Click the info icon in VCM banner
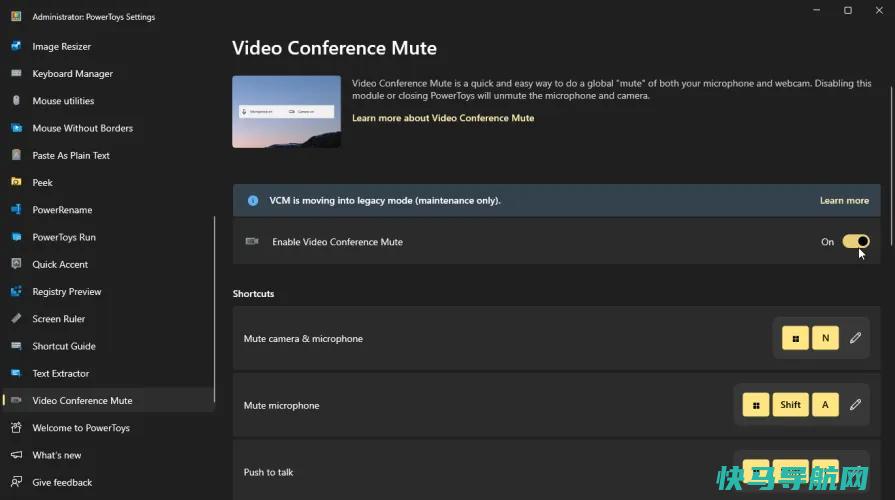The height and width of the screenshot is (500, 895). click(253, 200)
